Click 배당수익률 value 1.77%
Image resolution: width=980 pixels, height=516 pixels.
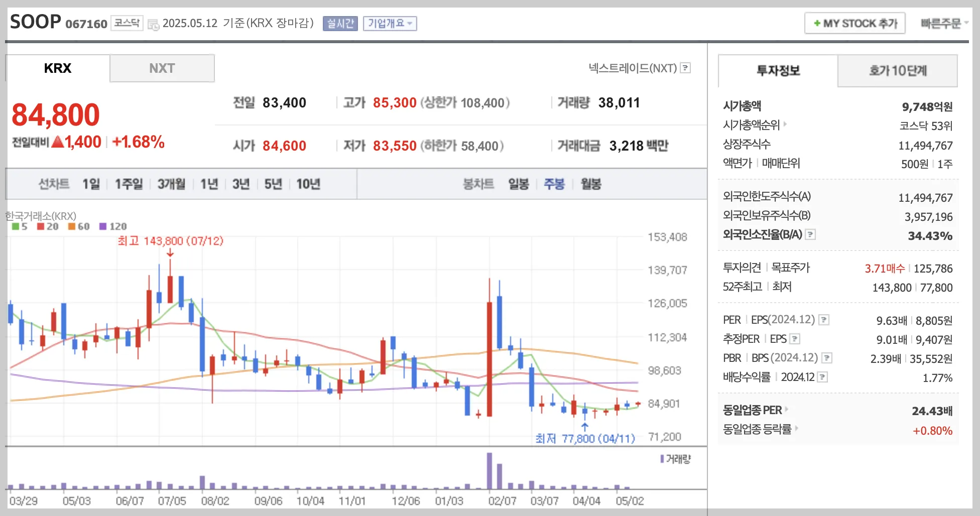(937, 378)
